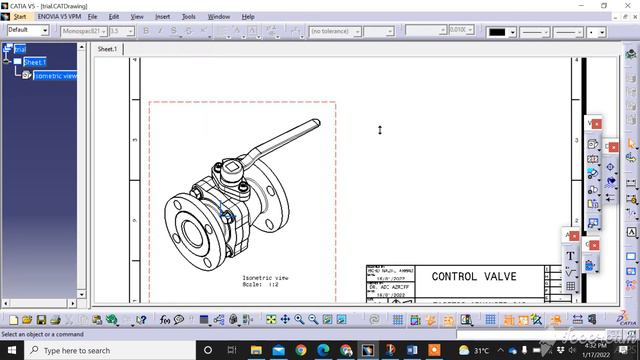Open the Tools menu
The height and width of the screenshot is (360, 640).
[x=188, y=17]
